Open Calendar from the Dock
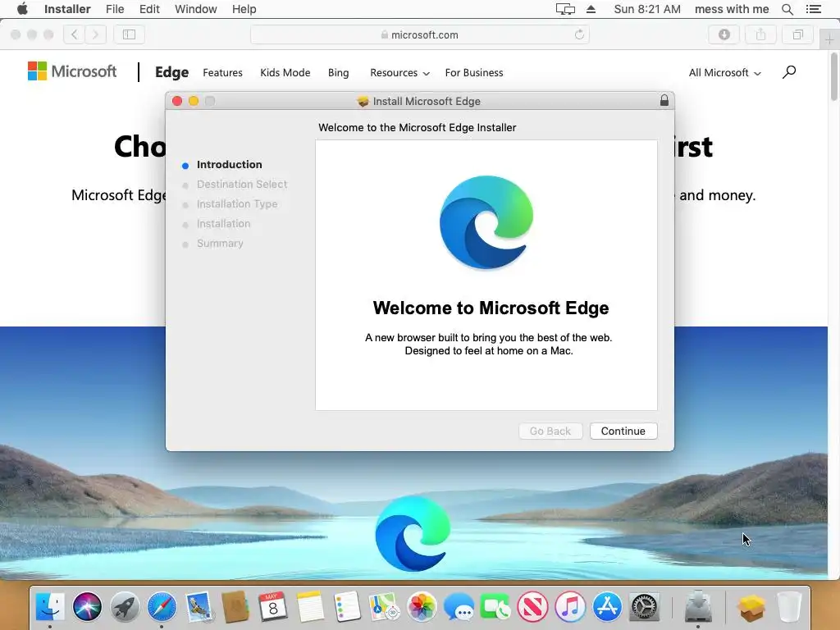Viewport: 840px width, 630px height. 273,607
